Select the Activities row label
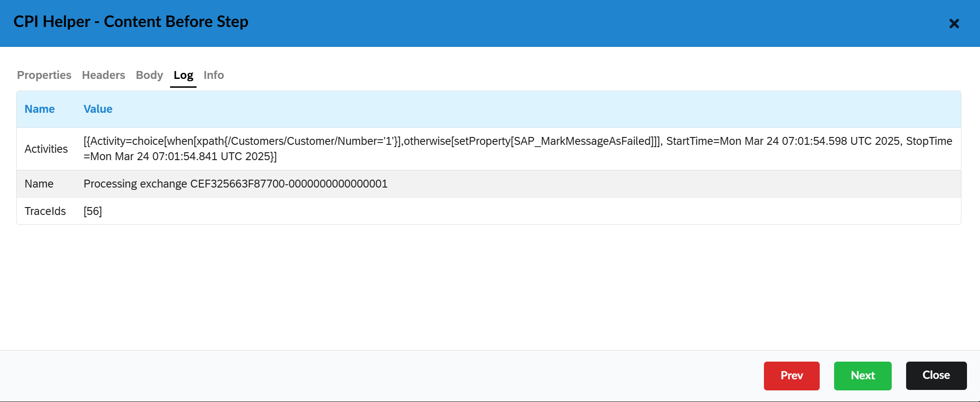 point(46,149)
